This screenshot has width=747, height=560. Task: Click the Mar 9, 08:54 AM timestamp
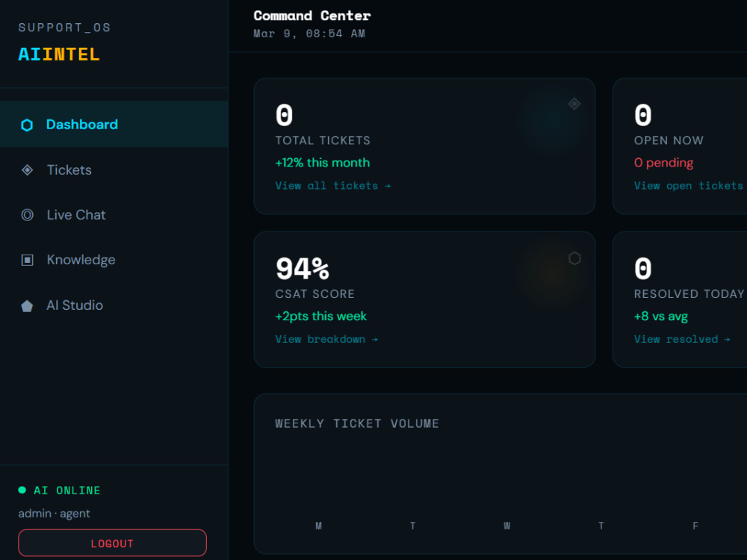point(309,34)
